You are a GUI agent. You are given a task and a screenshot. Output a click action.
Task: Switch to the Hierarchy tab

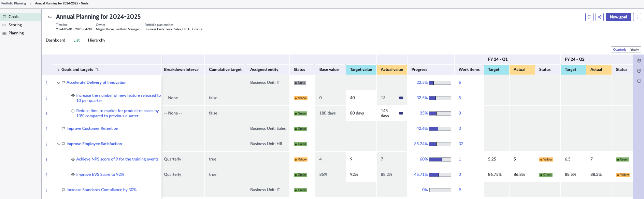97,40
